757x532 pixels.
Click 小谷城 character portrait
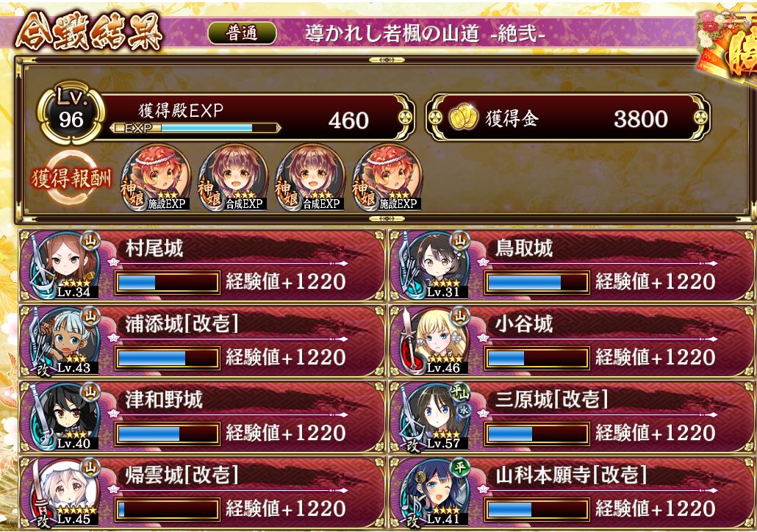tap(434, 341)
